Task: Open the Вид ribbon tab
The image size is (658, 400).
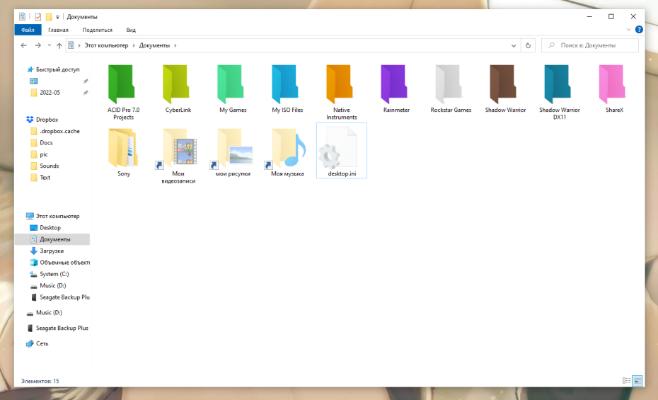Action: tap(131, 30)
